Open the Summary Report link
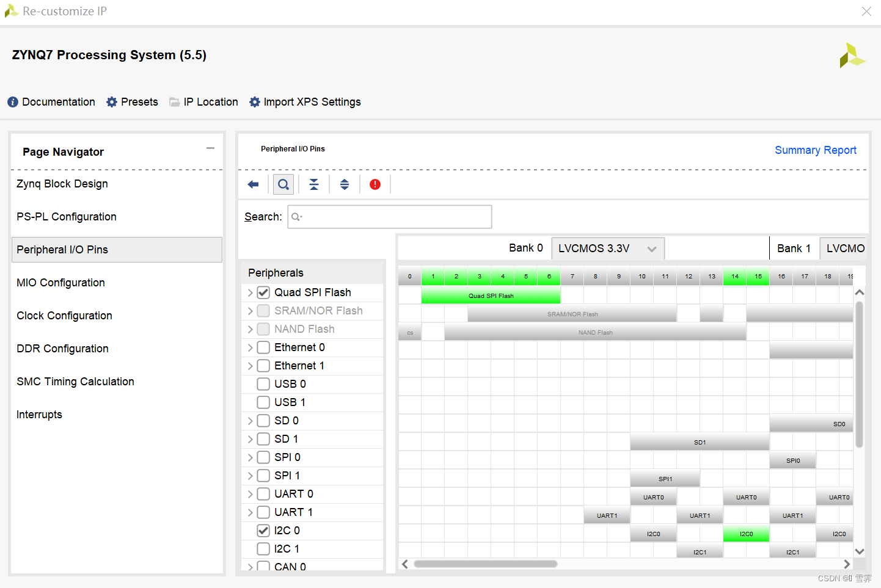 coord(816,150)
